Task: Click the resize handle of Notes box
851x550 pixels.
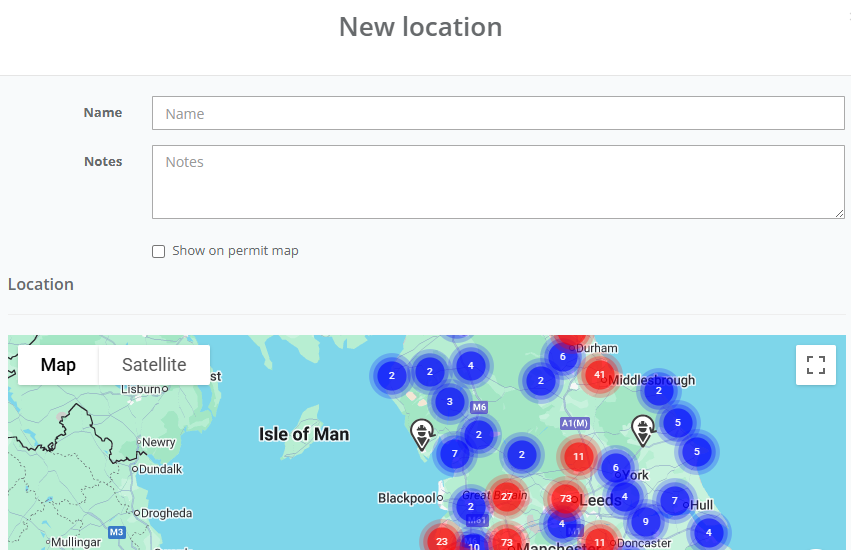Action: coord(840,213)
